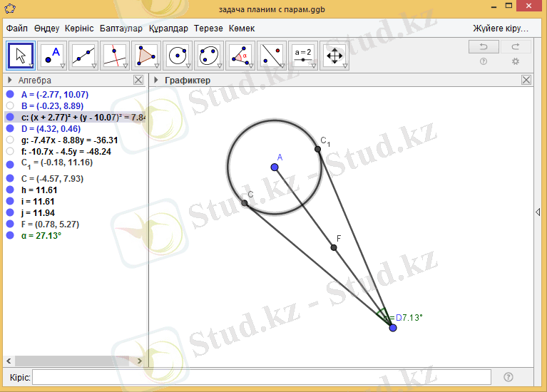Viewport: 547px width, 392px height.
Task: Open the Құралдар menu
Action: click(x=168, y=29)
